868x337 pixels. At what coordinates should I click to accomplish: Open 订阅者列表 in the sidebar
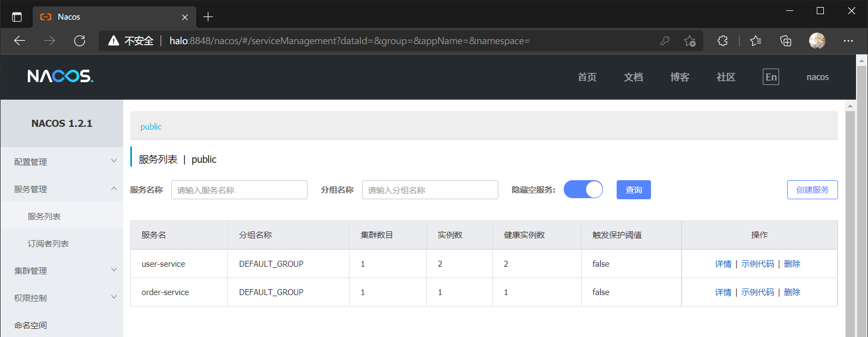48,243
